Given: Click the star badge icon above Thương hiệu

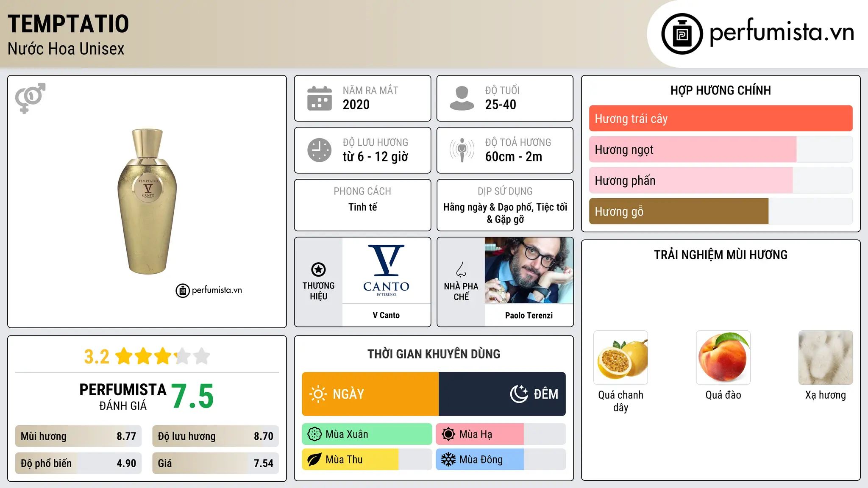Looking at the screenshot, I should point(318,269).
